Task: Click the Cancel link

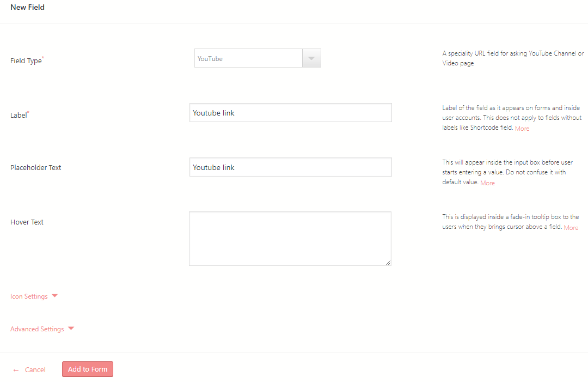Action: click(x=34, y=369)
